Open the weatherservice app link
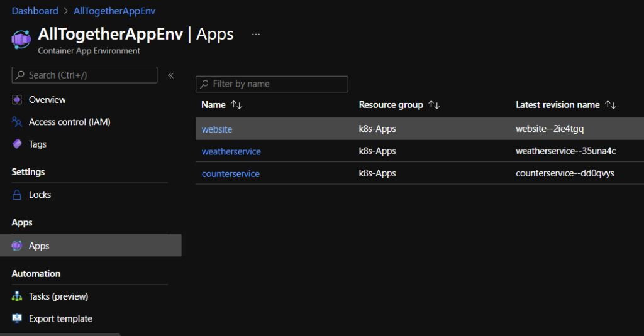Image resolution: width=644 pixels, height=336 pixels. pyautogui.click(x=231, y=151)
